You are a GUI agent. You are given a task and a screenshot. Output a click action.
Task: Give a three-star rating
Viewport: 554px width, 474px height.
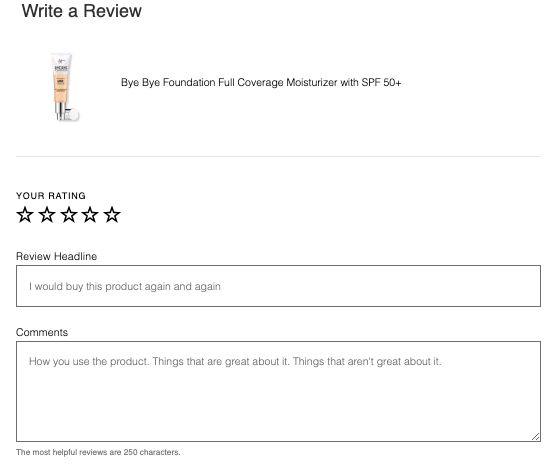tap(69, 215)
